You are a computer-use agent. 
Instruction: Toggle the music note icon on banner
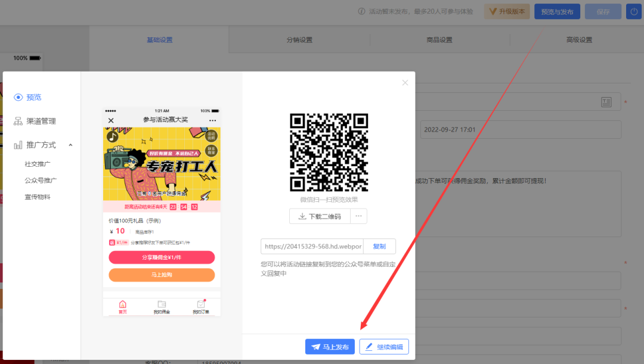(x=113, y=136)
